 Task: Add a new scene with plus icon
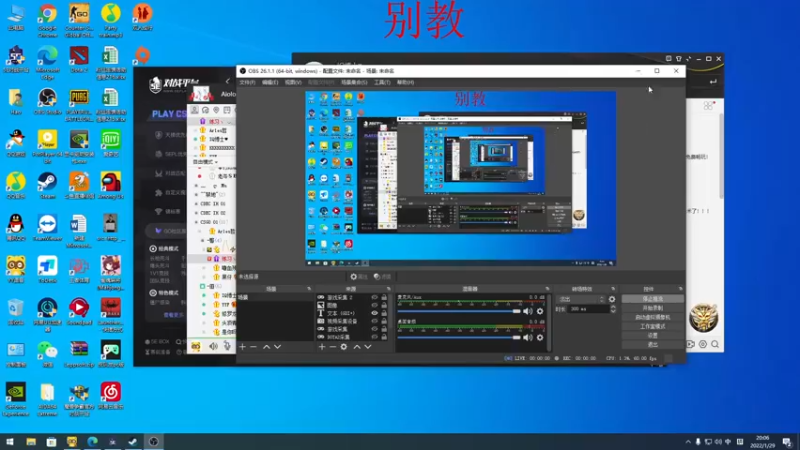point(243,347)
